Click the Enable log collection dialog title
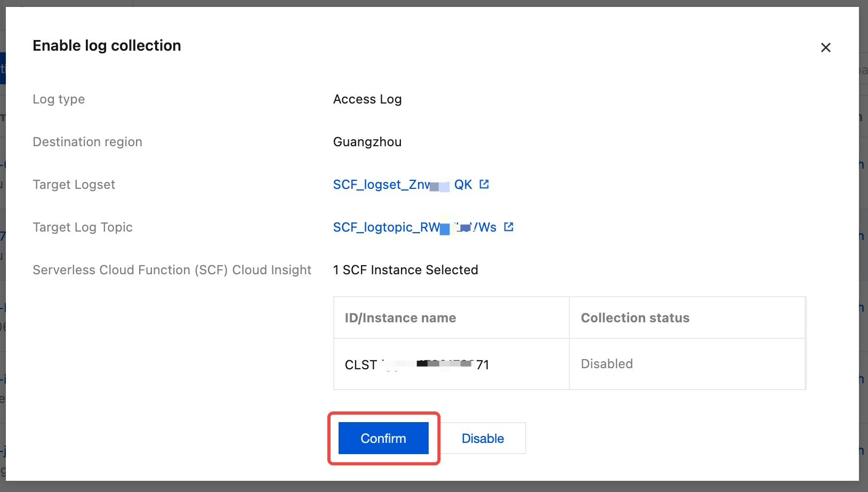The height and width of the screenshot is (492, 868). 107,46
